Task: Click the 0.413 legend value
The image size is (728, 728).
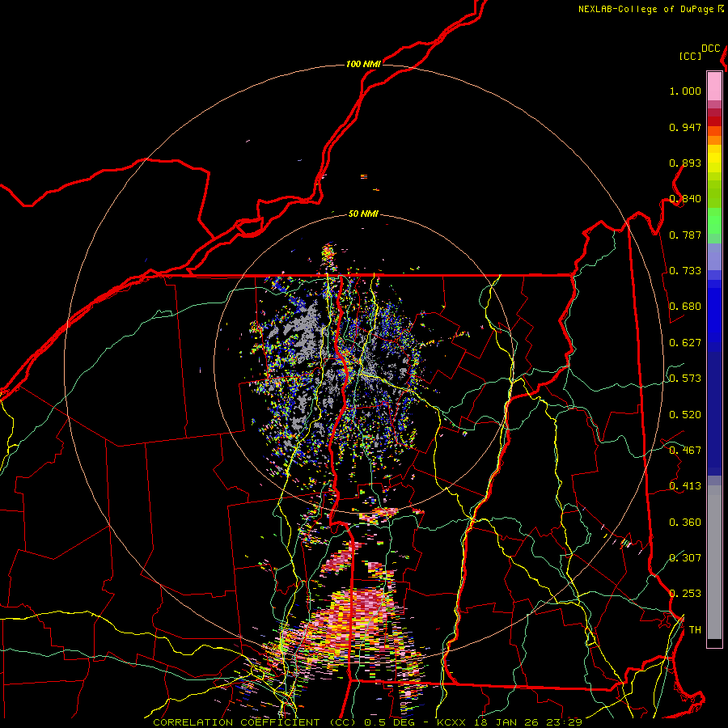Action: (x=685, y=486)
